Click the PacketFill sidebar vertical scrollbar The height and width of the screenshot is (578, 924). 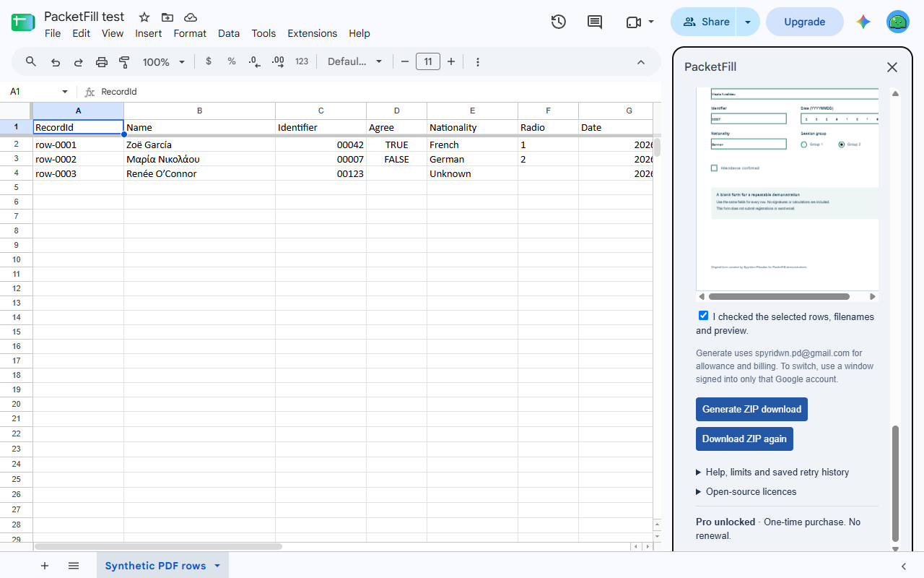pos(896,483)
